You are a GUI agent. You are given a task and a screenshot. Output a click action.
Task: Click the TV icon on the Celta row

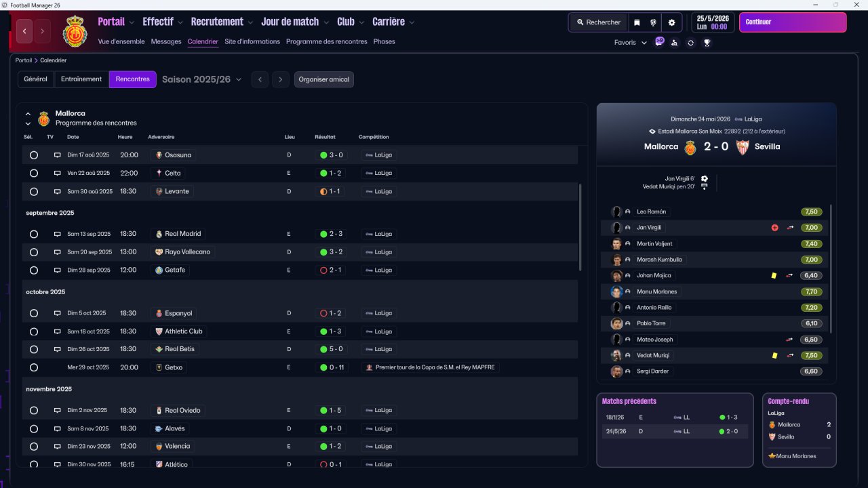tap(58, 174)
